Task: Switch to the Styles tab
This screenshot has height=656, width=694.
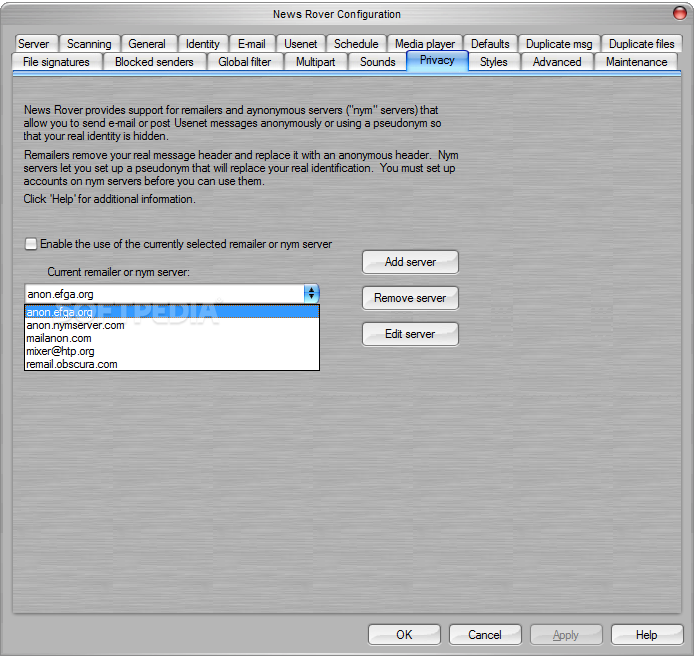Action: pos(494,62)
